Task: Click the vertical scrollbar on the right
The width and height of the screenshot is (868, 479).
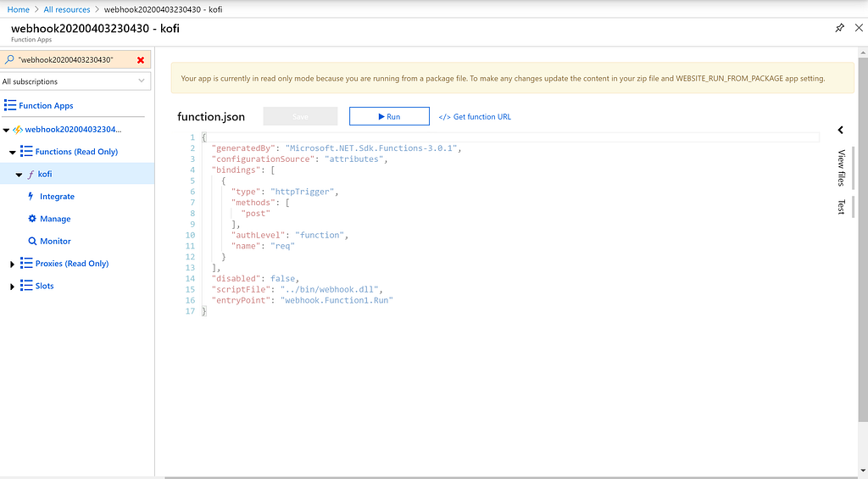Action: 862,238
